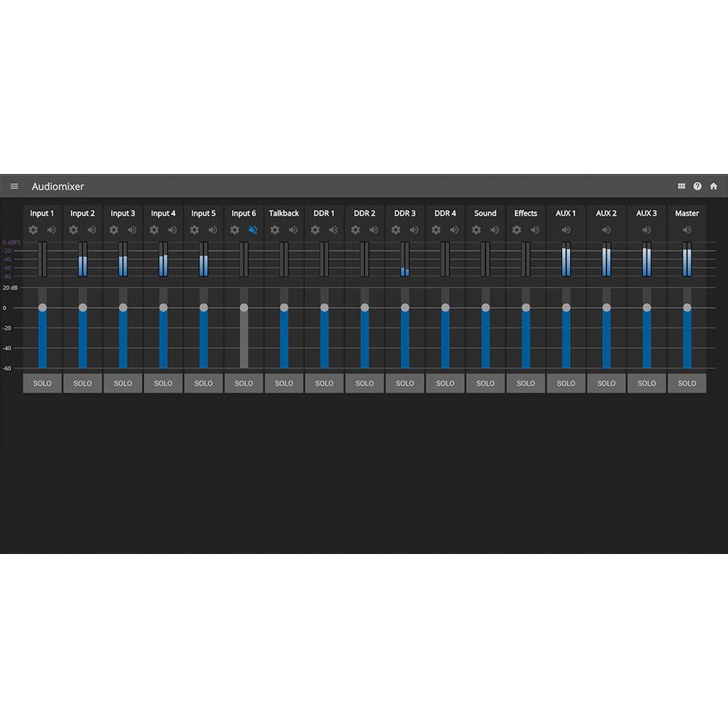Mute the AUX 1 channel speaker
Screen dimensions: 728x728
pos(566,229)
